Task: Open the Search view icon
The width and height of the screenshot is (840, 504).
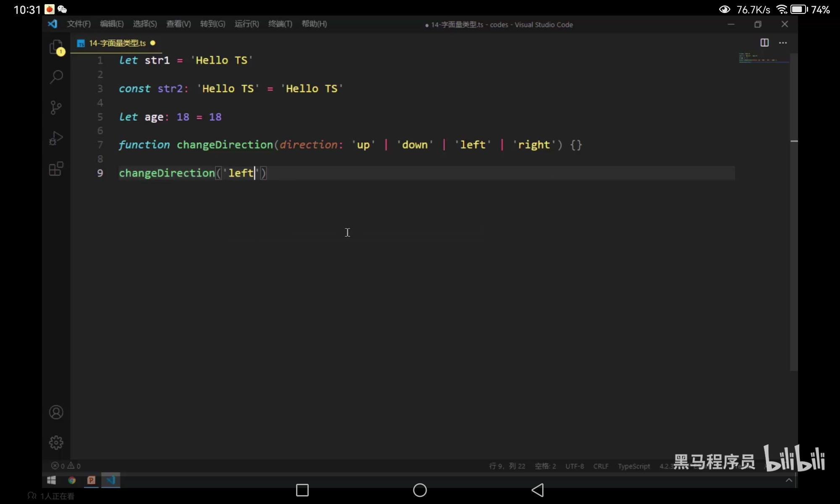Action: (x=56, y=77)
